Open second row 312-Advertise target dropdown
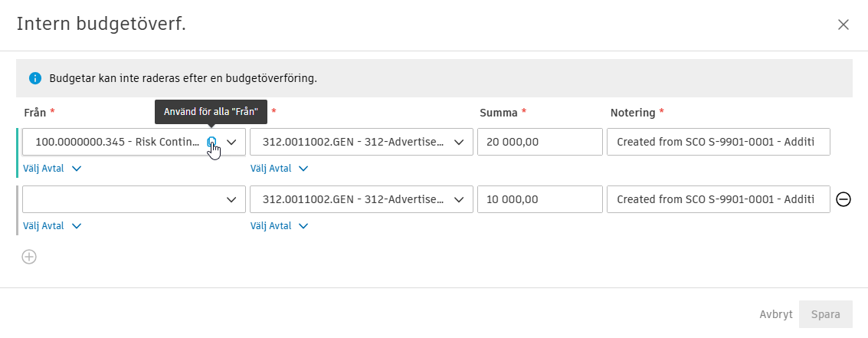The height and width of the screenshot is (338, 868). [x=361, y=199]
